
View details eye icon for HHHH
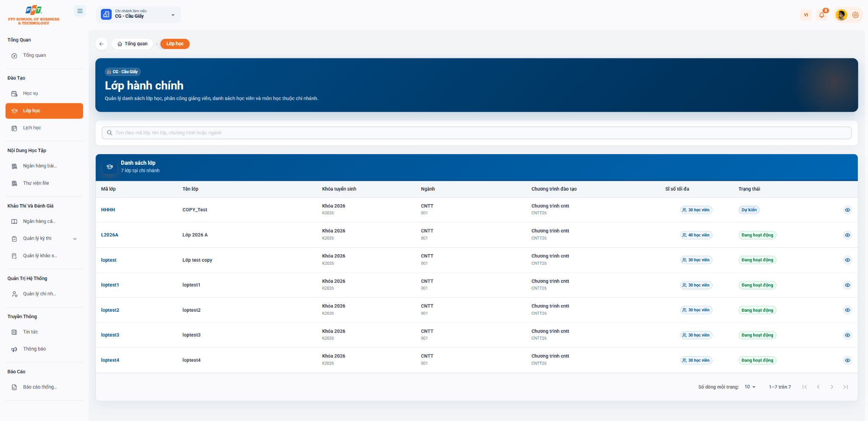(x=847, y=210)
